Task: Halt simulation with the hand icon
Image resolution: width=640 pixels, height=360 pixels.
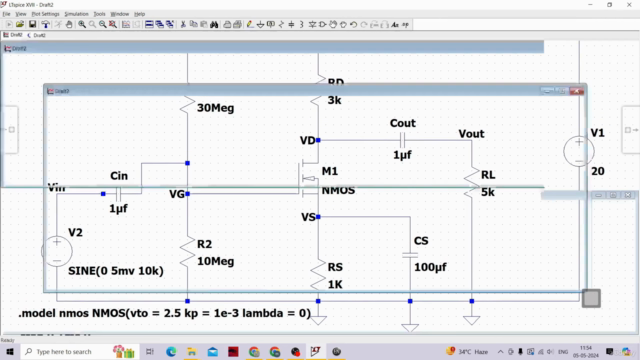Action: pyautogui.click(x=69, y=24)
